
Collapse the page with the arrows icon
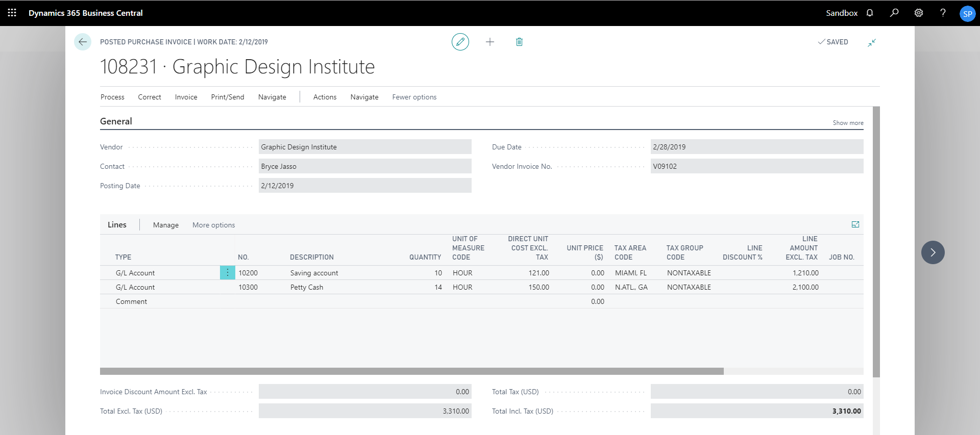[872, 43]
